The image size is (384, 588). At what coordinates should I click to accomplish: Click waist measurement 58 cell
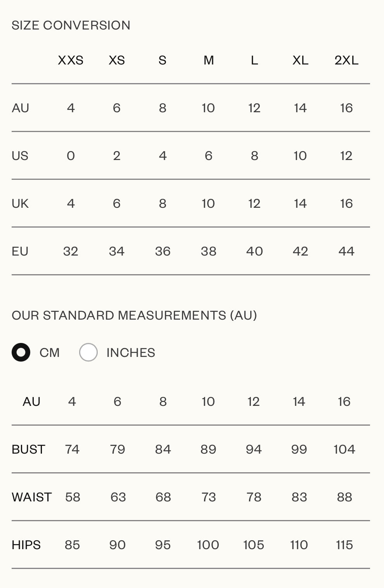[73, 497]
